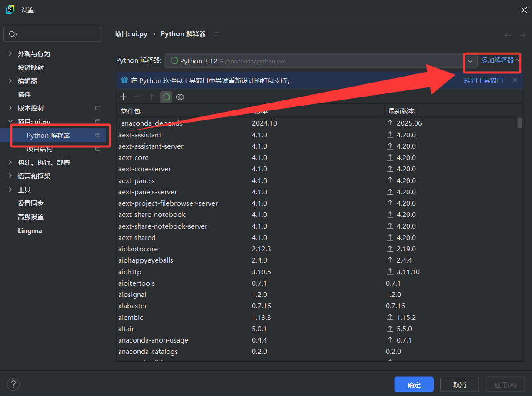Click the 应用(A) button
Screen dimensions: 532x396
point(505,385)
